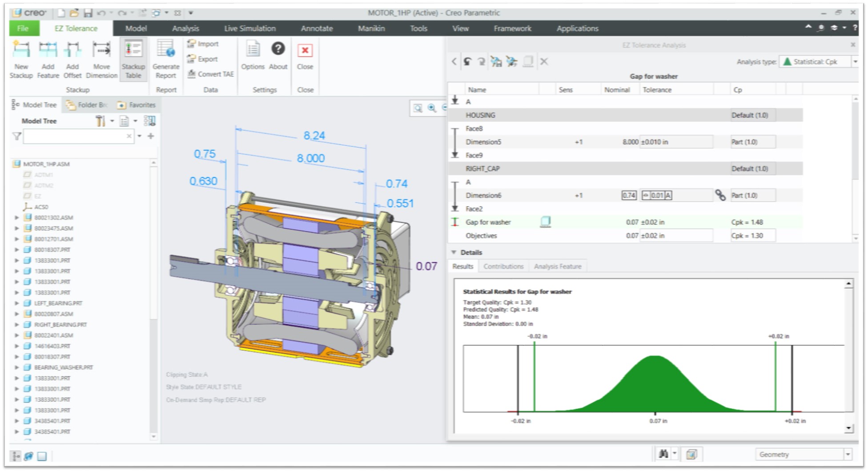Click the Dimension5 tolerance field

(x=676, y=142)
